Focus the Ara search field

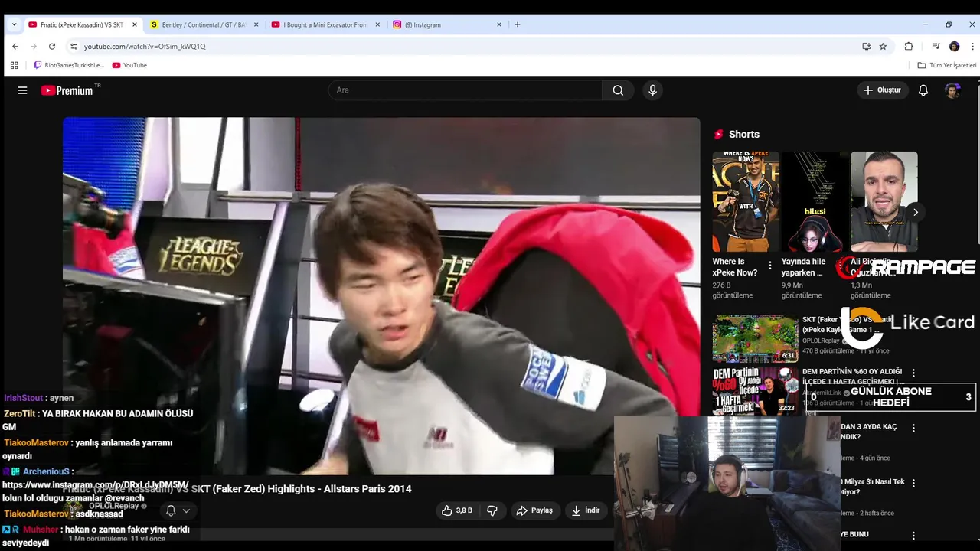[465, 90]
